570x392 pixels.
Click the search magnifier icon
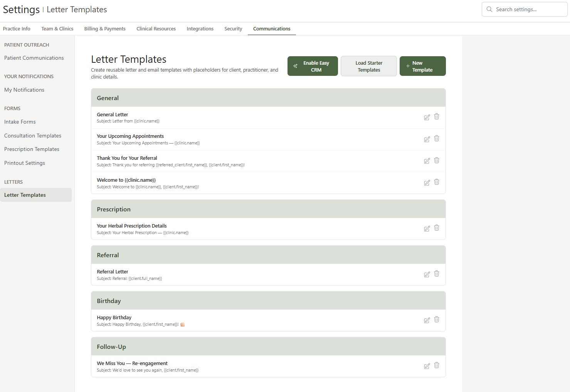pos(489,9)
